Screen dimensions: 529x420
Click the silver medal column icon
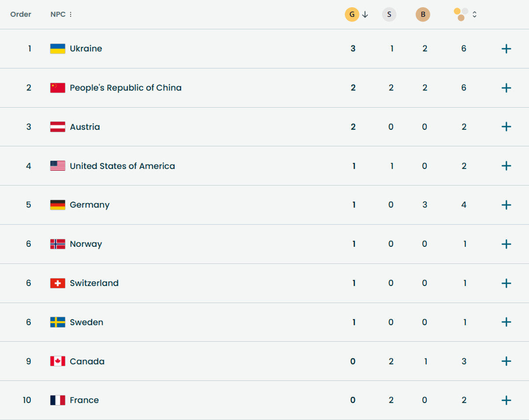click(389, 15)
